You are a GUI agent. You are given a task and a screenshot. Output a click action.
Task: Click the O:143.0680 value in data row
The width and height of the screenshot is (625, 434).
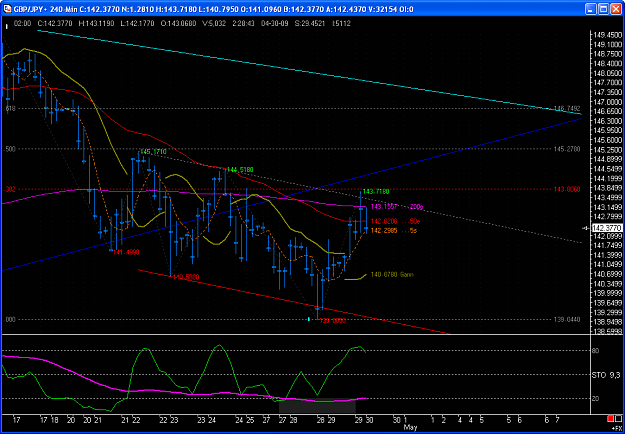click(180, 24)
